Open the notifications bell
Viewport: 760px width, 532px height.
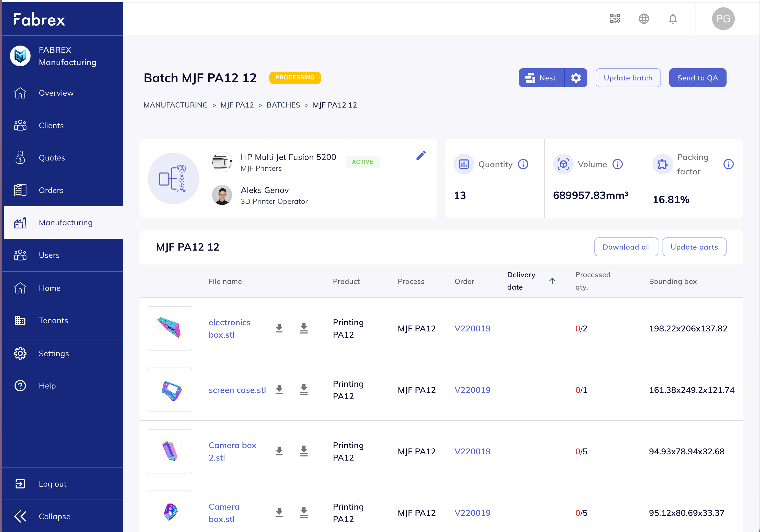[x=672, y=19]
